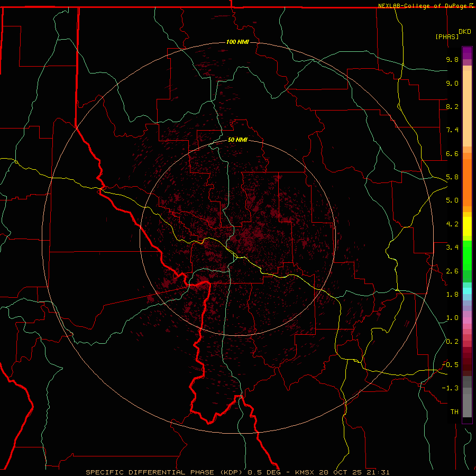The image size is (476, 476).
Task: Click the -0.5 scale value
Action: coord(450,365)
